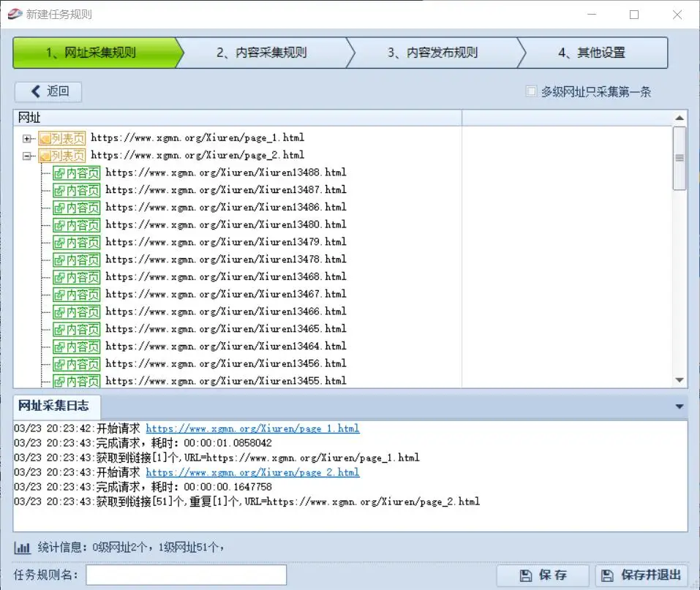Select URL Xiuren13464.html row text

tap(226, 347)
